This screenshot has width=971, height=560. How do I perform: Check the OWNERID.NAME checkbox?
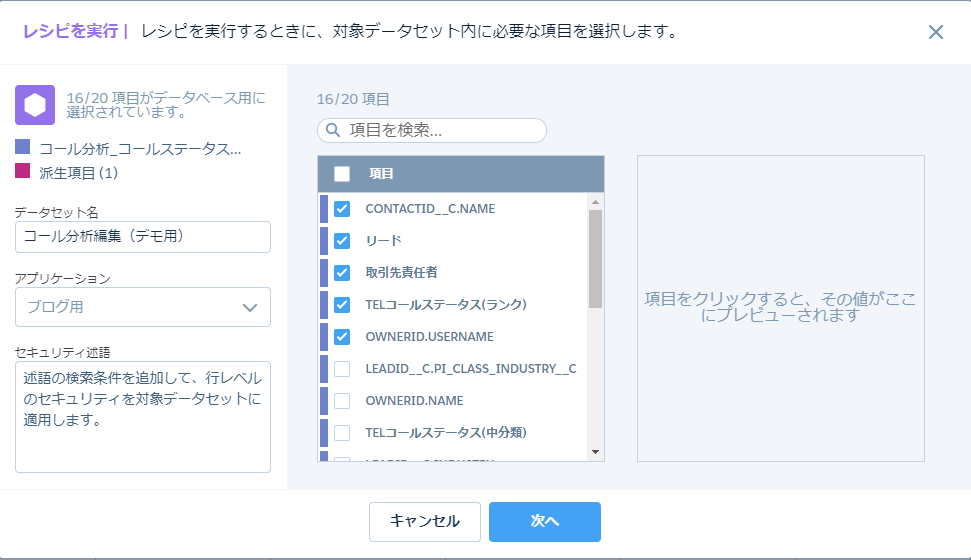point(342,401)
